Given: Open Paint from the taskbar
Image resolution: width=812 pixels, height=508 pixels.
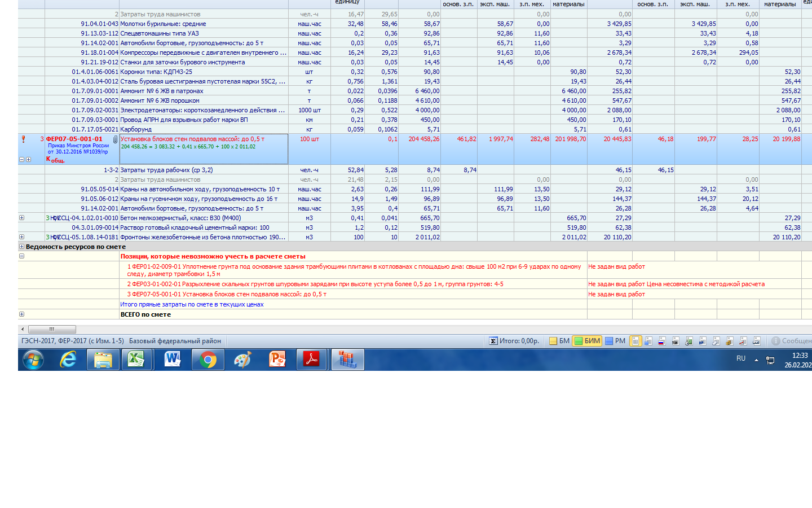Looking at the screenshot, I should 242,360.
